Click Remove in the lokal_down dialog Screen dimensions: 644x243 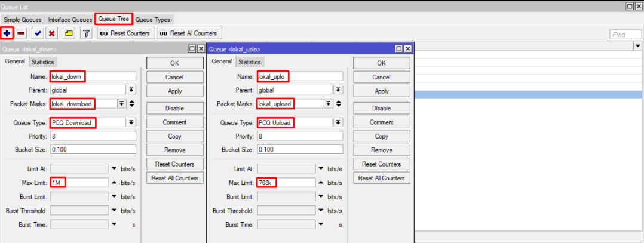tap(175, 150)
